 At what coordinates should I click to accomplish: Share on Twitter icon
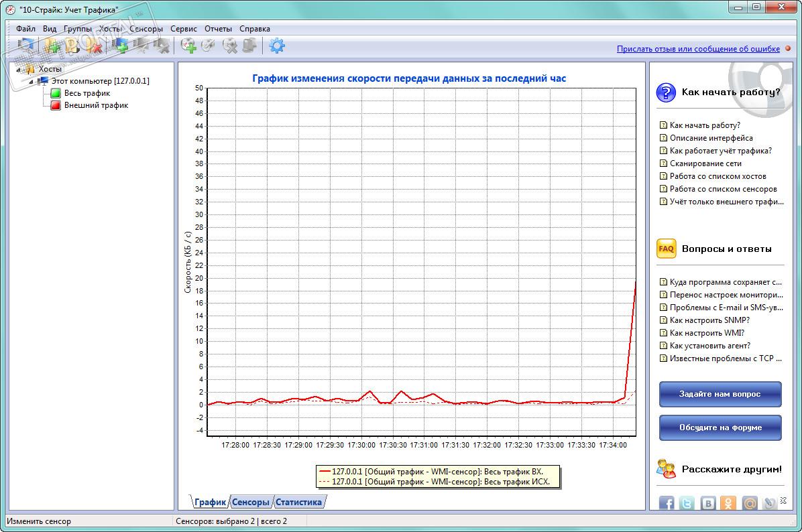pos(687,503)
